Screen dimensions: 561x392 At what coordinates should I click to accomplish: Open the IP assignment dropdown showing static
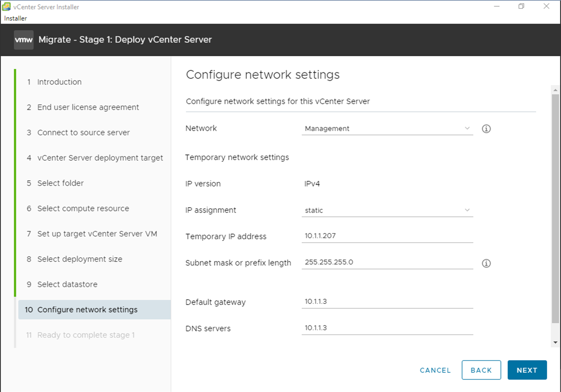(x=387, y=210)
